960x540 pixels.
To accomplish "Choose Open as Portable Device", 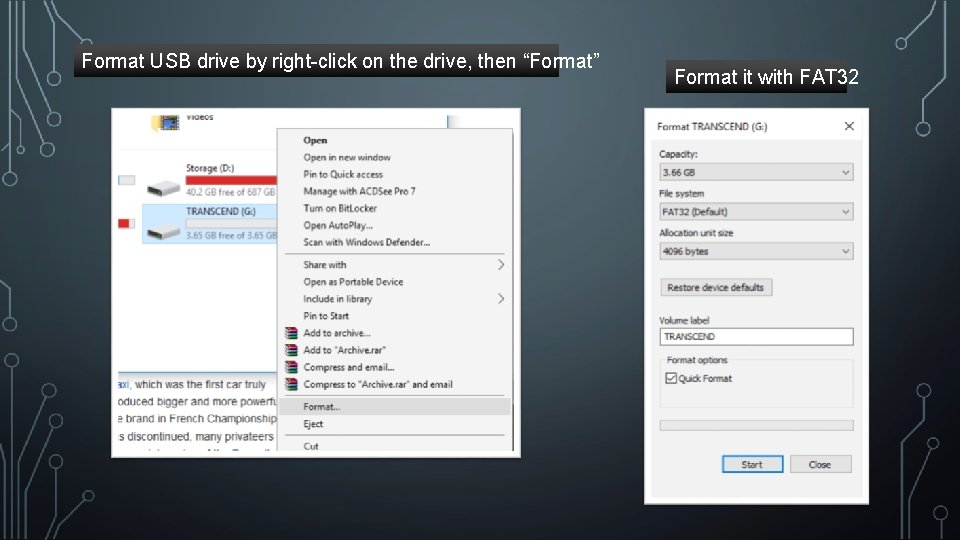I will click(353, 282).
